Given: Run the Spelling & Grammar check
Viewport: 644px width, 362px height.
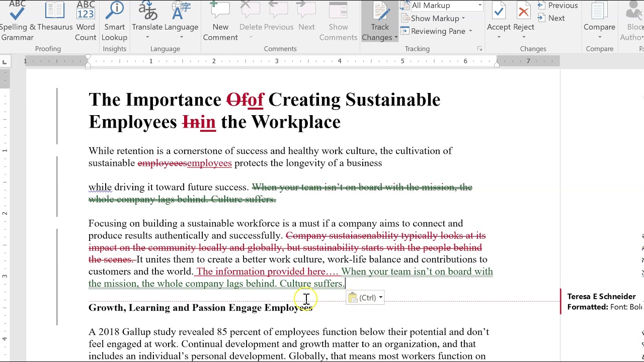Looking at the screenshot, I should click(x=17, y=22).
